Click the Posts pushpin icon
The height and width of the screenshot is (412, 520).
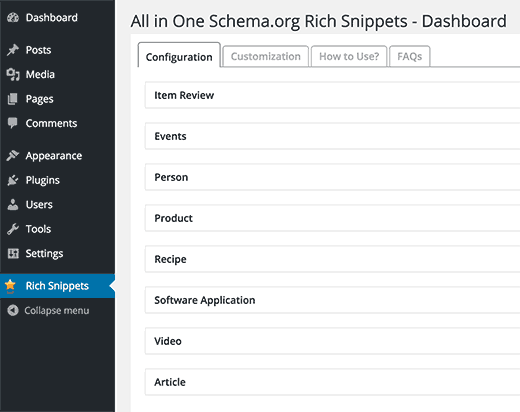pyautogui.click(x=13, y=50)
